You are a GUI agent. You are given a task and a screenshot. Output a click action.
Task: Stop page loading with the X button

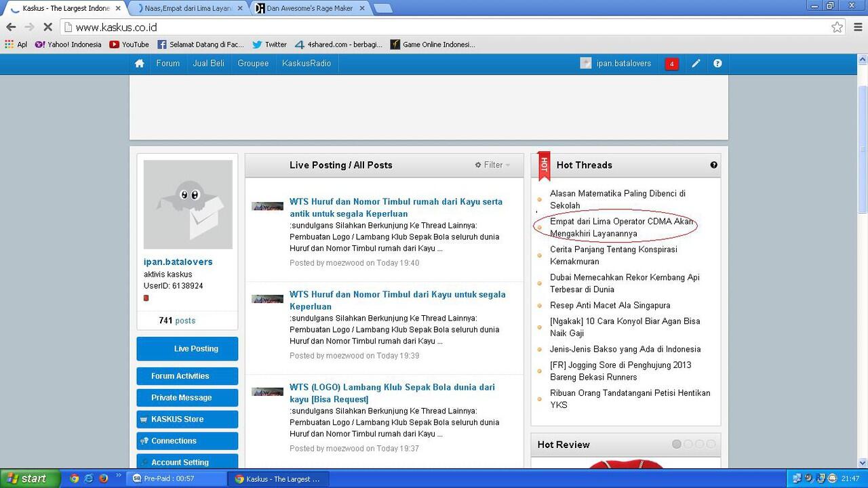[47, 27]
